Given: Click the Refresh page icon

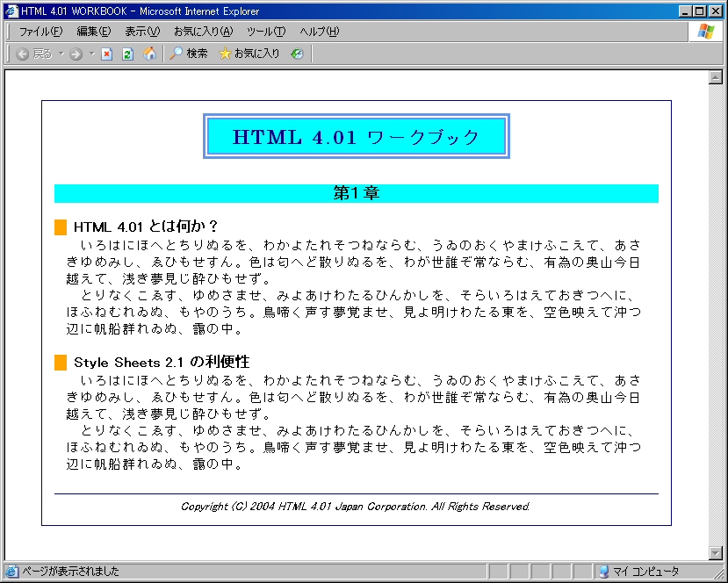Looking at the screenshot, I should point(127,54).
